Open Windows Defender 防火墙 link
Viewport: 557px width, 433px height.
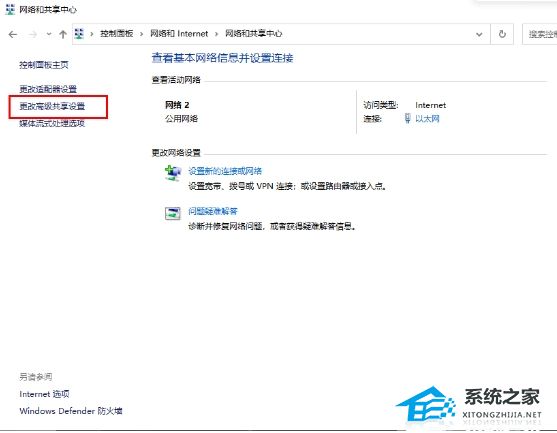point(71,411)
